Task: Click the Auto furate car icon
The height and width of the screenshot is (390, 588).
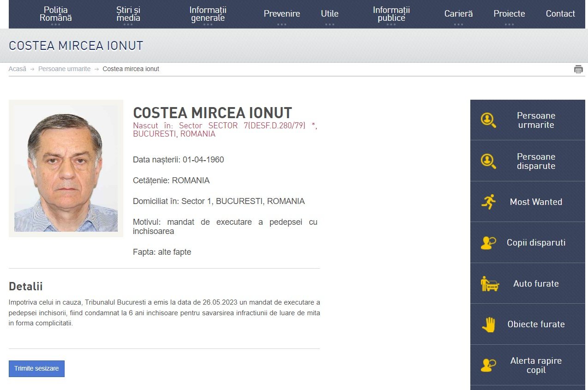Action: pyautogui.click(x=490, y=283)
